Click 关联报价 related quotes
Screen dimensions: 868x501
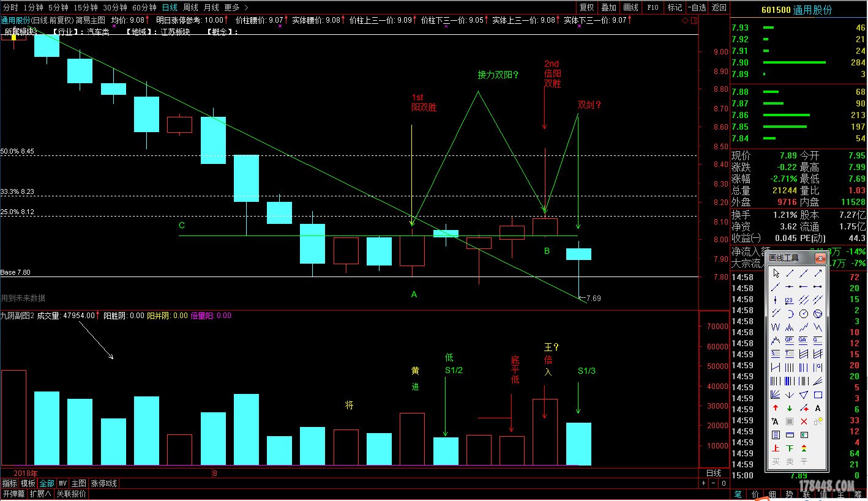(71, 493)
